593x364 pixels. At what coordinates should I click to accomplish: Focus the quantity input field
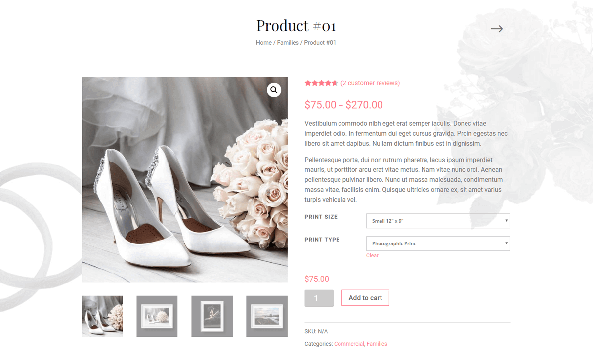[319, 298]
